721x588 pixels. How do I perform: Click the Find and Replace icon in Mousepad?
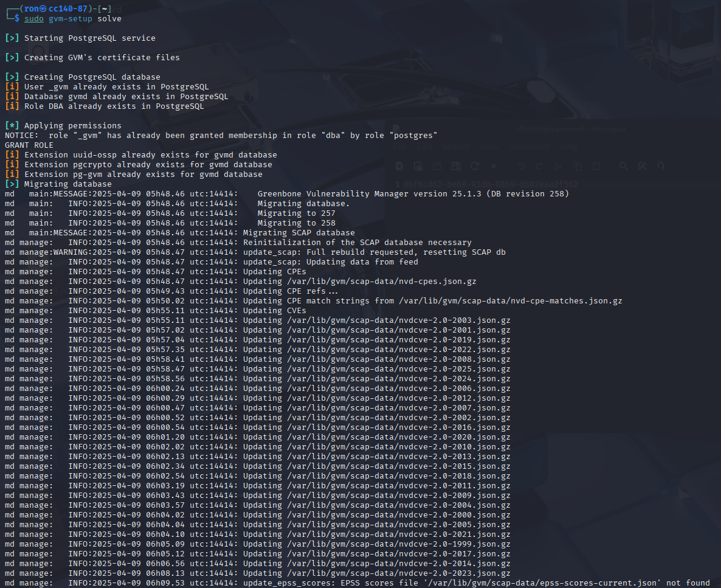[643, 166]
